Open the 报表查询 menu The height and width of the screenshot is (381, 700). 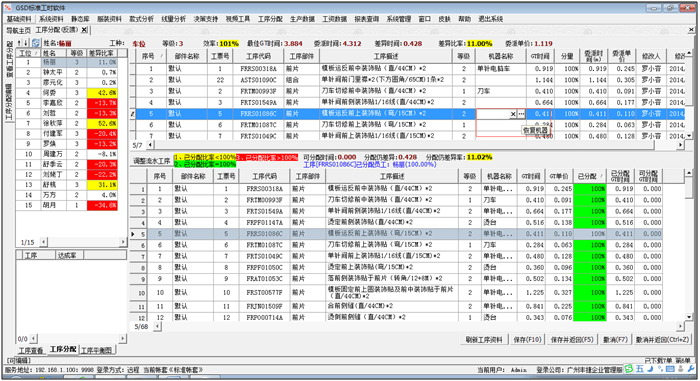367,19
